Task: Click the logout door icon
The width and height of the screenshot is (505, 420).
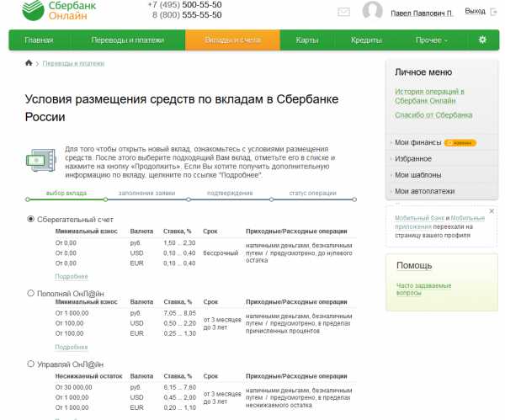Action: (x=494, y=12)
